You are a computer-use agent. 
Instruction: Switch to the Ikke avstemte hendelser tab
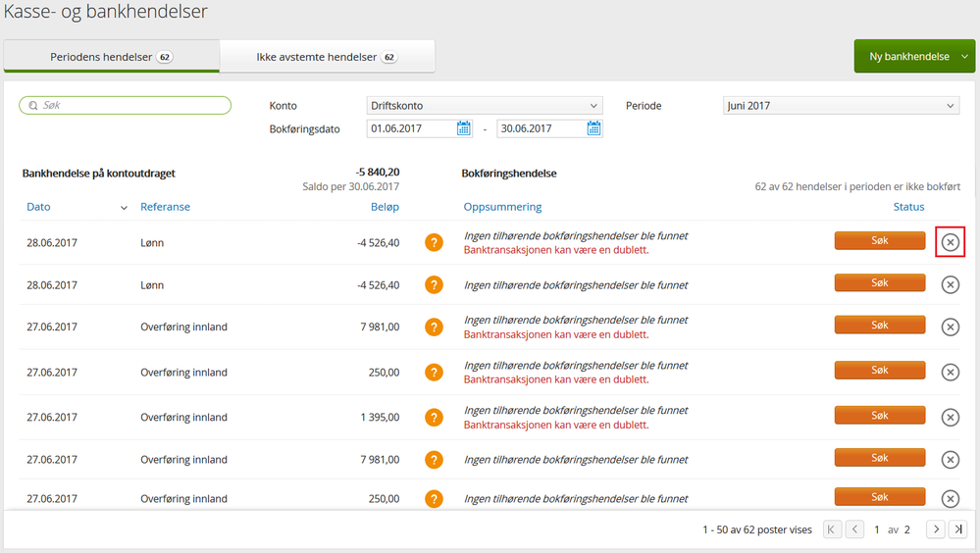[327, 57]
